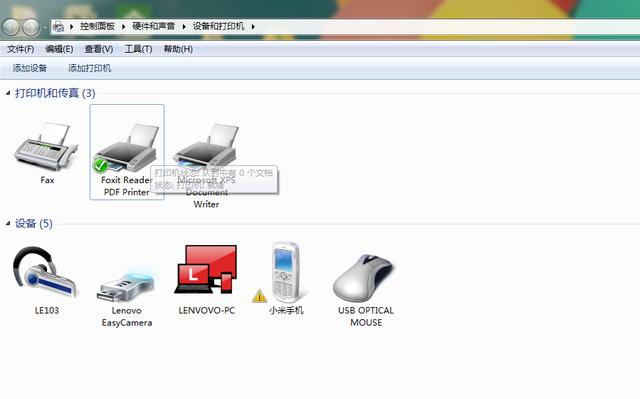
Task: Open the 文件(F) menu
Action: coord(20,49)
